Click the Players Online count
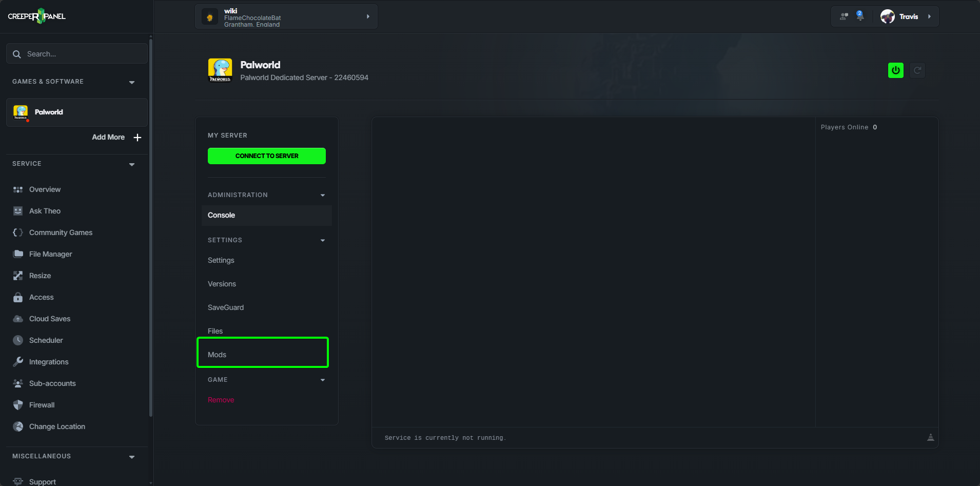Viewport: 980px width, 486px height. (875, 127)
